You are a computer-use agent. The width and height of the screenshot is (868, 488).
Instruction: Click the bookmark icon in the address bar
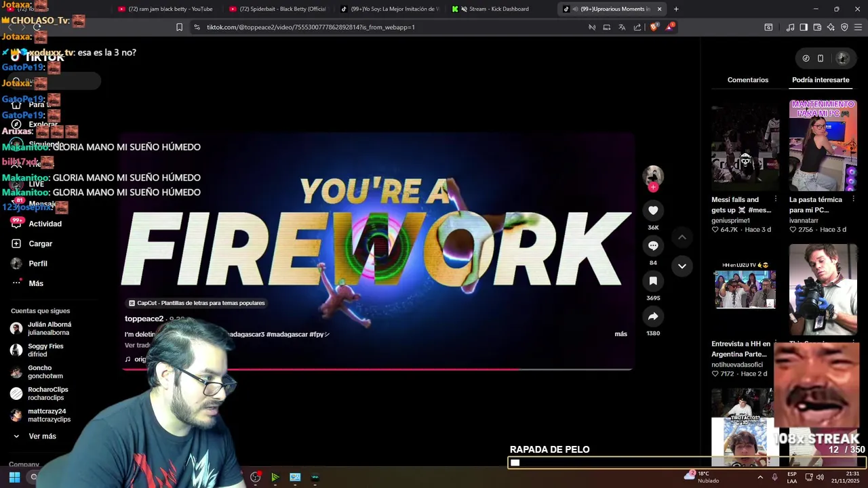click(179, 27)
